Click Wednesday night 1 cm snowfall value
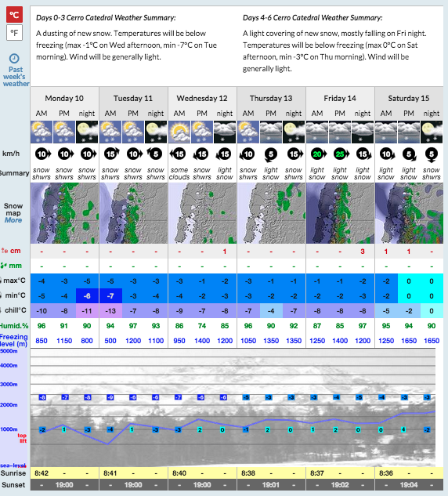The width and height of the screenshot is (448, 496). pyautogui.click(x=225, y=252)
